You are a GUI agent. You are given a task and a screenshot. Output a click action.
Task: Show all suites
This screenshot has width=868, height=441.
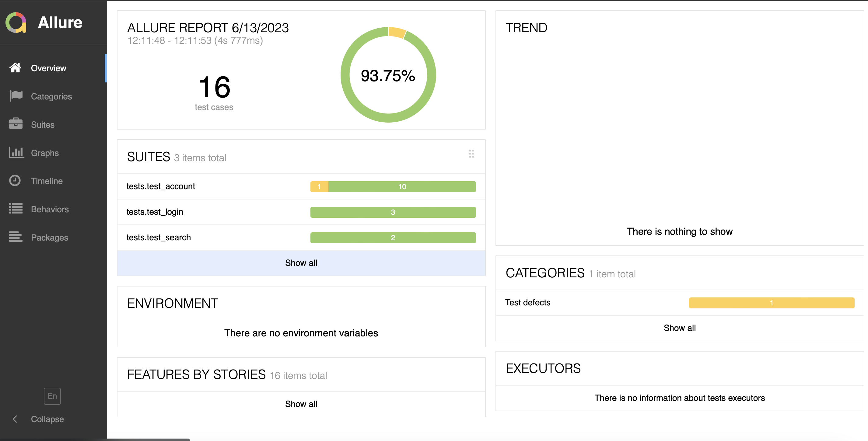[301, 263]
